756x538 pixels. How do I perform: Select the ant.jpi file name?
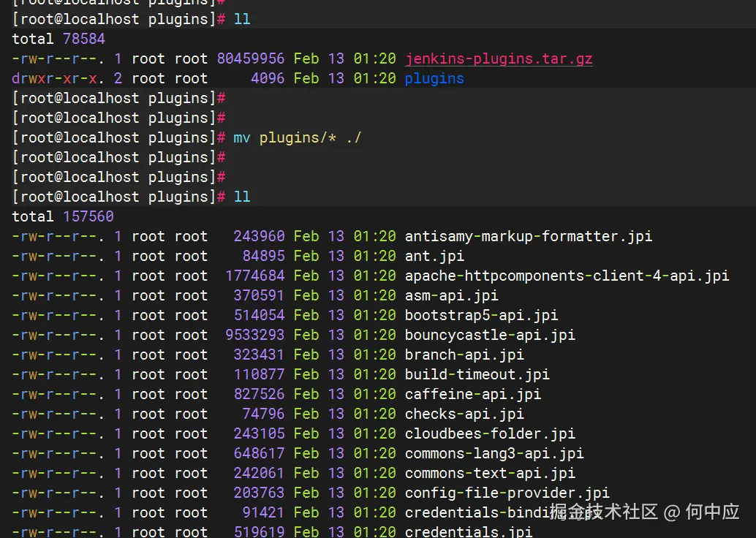[x=434, y=256]
